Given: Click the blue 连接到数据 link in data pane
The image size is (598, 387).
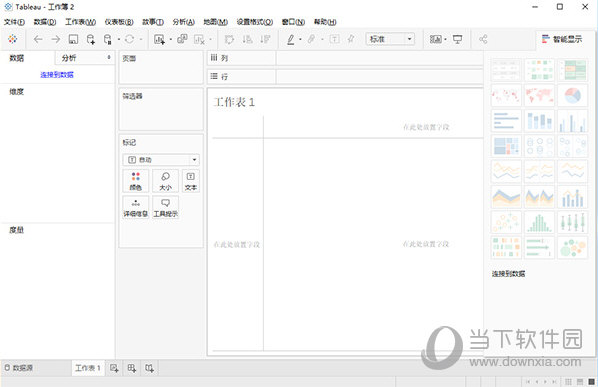Looking at the screenshot, I should [x=57, y=75].
